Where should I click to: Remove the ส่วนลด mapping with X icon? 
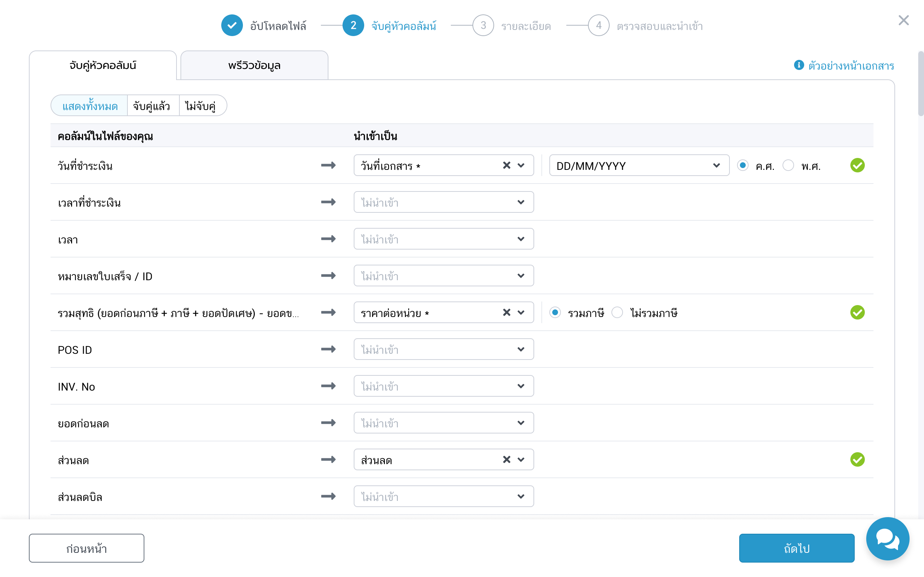[x=506, y=459]
